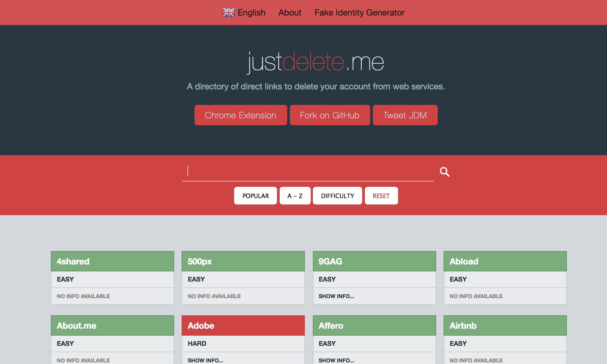Expand Show Info under 9GAG
This screenshot has height=364, width=607.
coord(336,296)
